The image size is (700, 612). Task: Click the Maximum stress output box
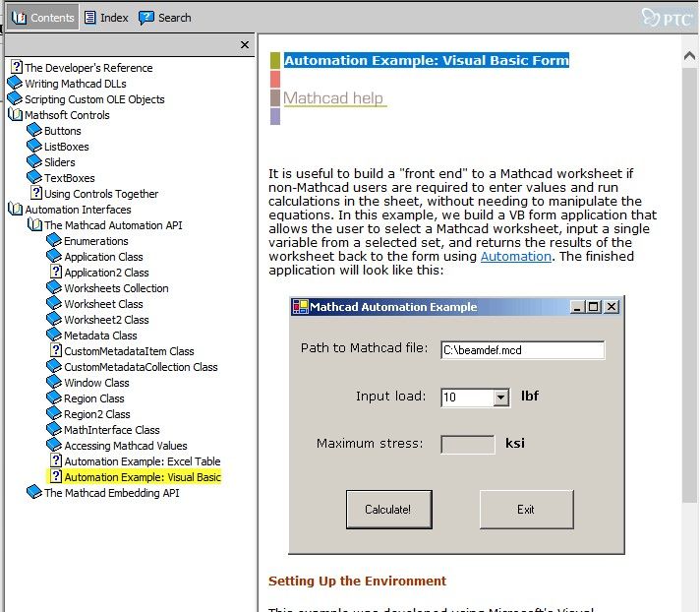[x=467, y=444]
